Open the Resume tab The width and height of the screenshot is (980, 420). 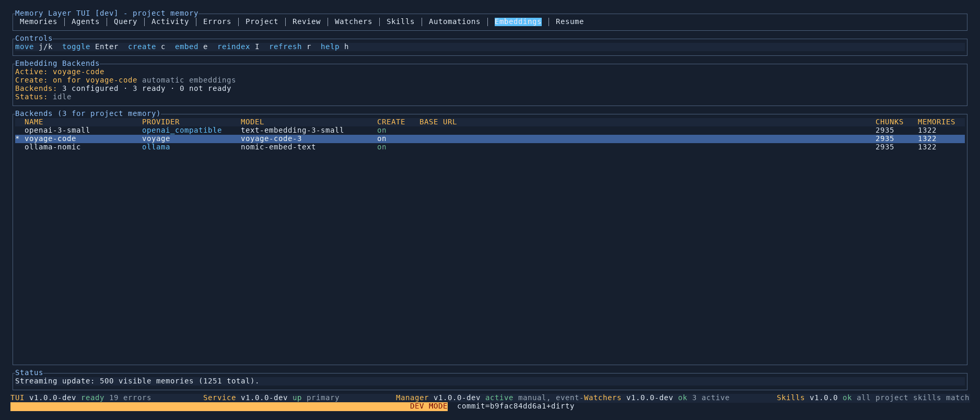point(569,21)
